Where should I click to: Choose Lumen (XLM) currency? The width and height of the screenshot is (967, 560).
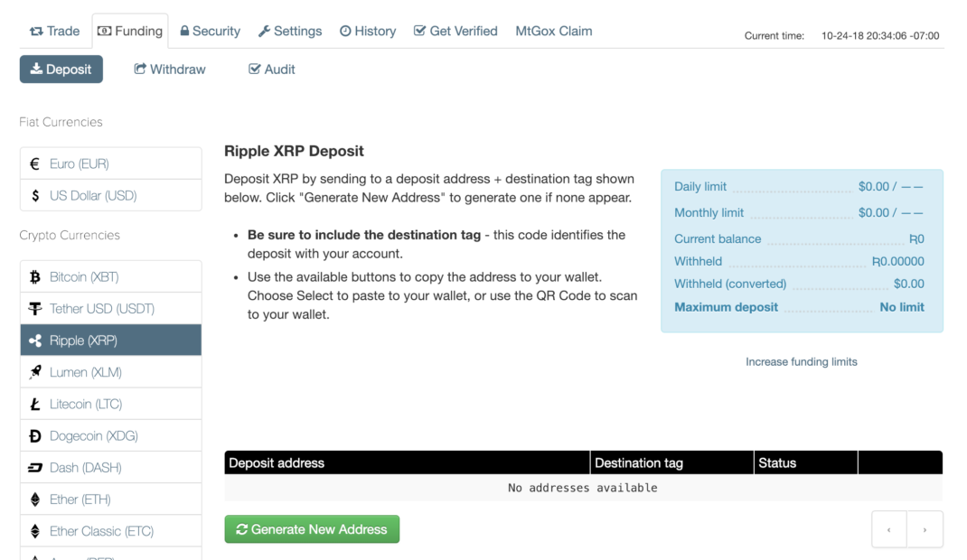click(x=111, y=372)
